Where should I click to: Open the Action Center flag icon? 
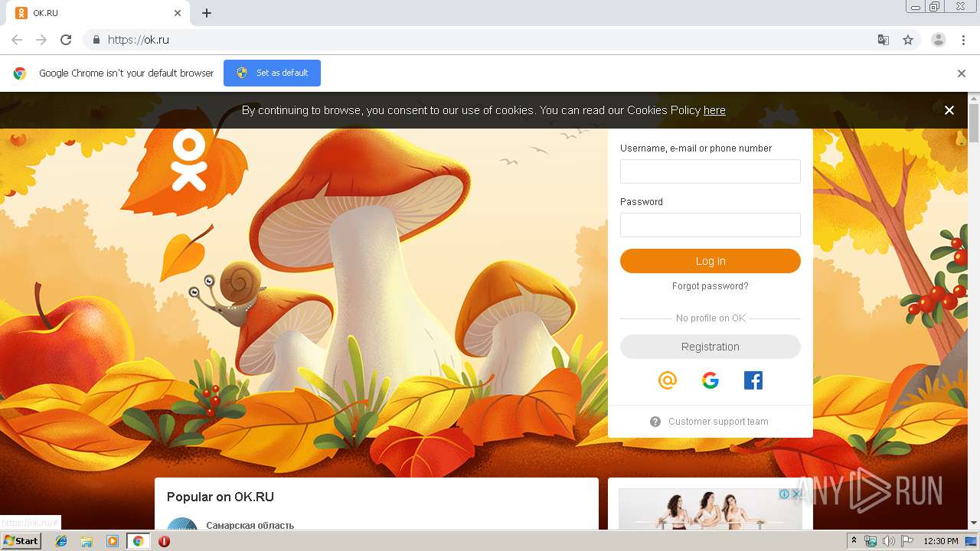907,541
